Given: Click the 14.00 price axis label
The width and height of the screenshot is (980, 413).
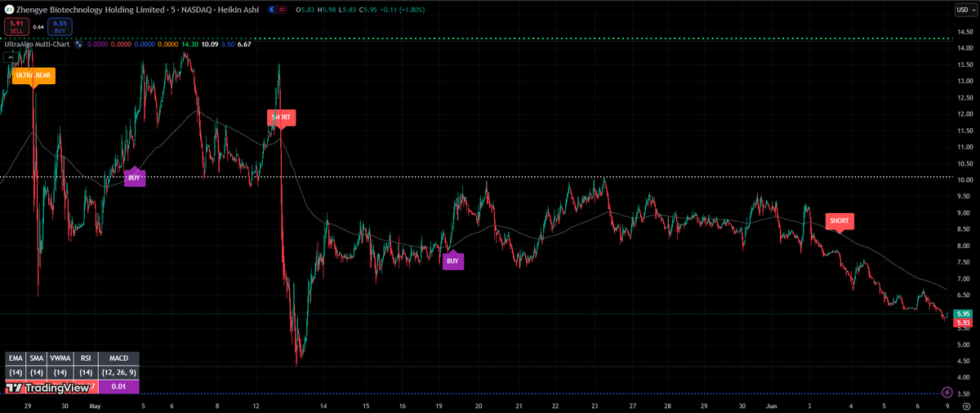Looking at the screenshot, I should tap(964, 48).
